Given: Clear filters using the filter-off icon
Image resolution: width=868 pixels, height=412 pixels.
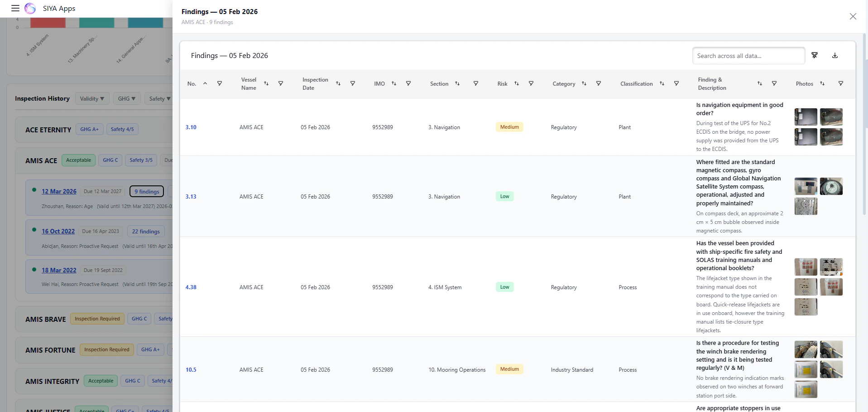Looking at the screenshot, I should coord(815,55).
